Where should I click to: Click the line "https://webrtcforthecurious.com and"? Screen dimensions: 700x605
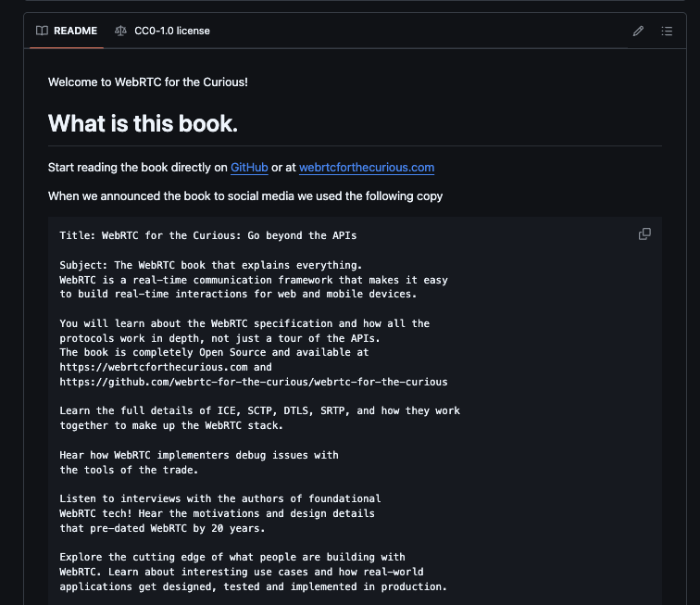click(x=166, y=367)
